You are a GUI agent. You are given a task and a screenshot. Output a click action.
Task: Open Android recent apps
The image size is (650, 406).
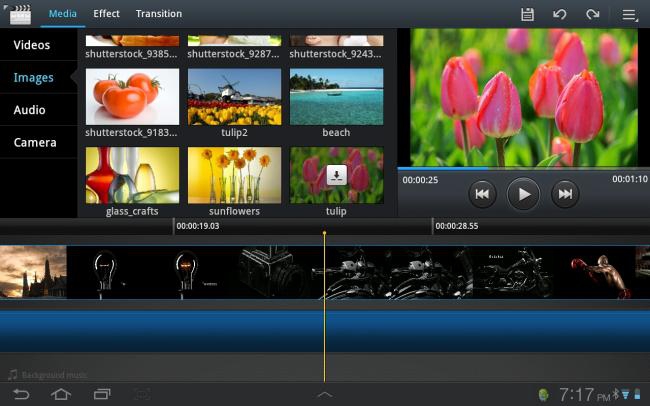102,394
